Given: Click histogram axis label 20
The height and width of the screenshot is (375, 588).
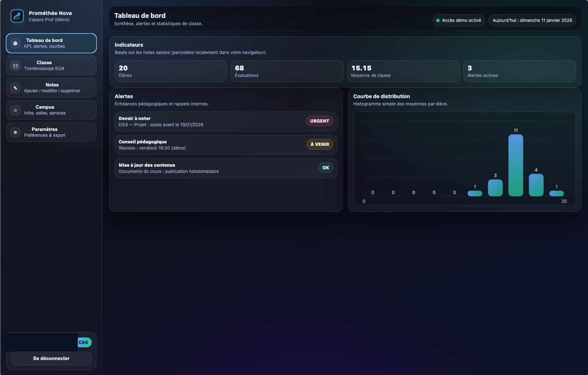Looking at the screenshot, I should click(564, 201).
